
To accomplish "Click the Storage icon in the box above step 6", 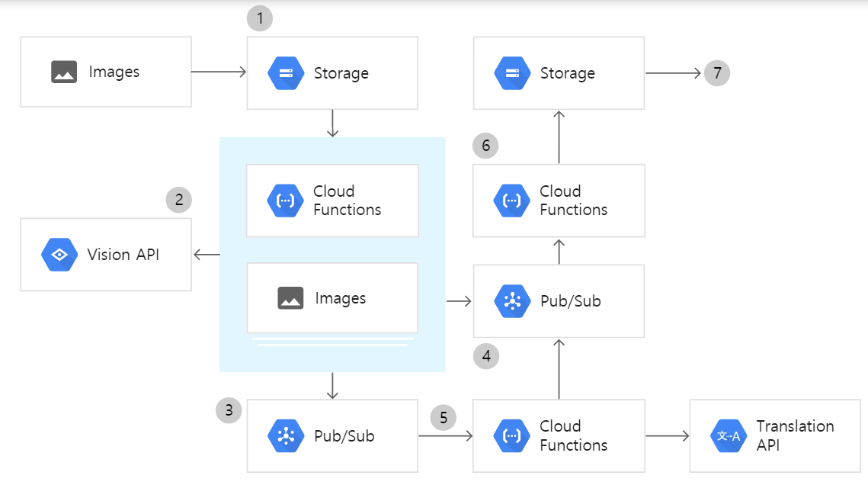I will pyautogui.click(x=512, y=73).
